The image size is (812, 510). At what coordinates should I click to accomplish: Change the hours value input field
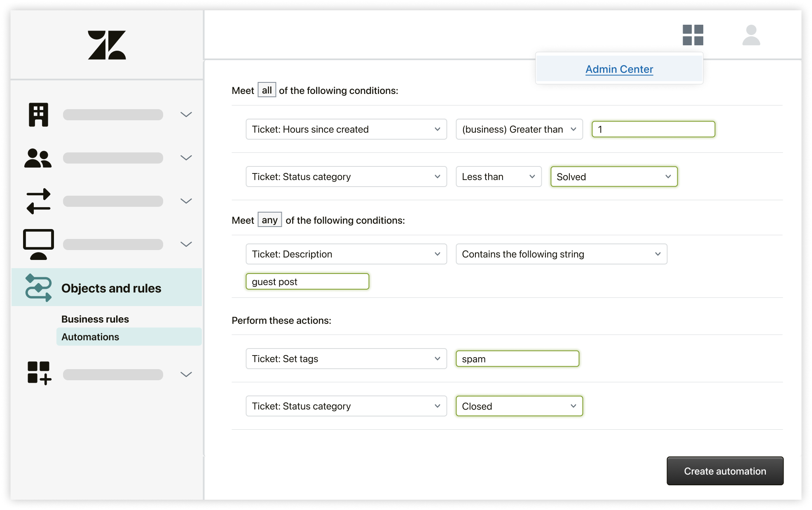(653, 129)
